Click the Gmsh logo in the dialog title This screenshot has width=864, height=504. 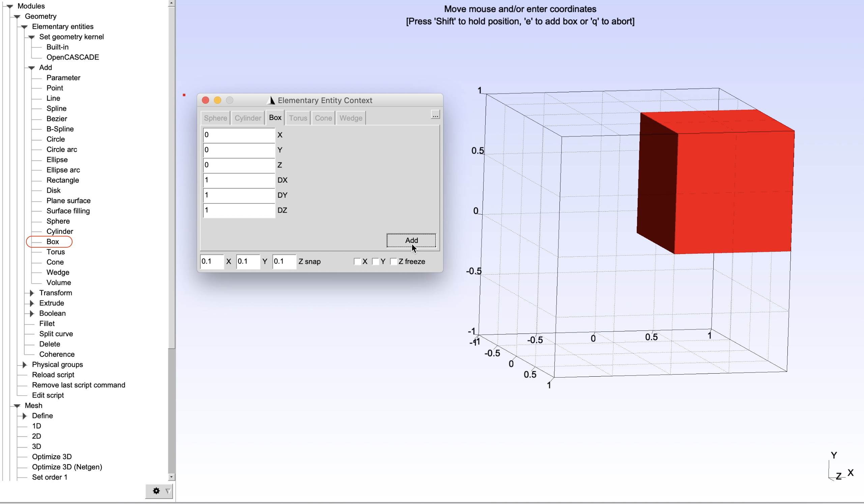coord(270,100)
